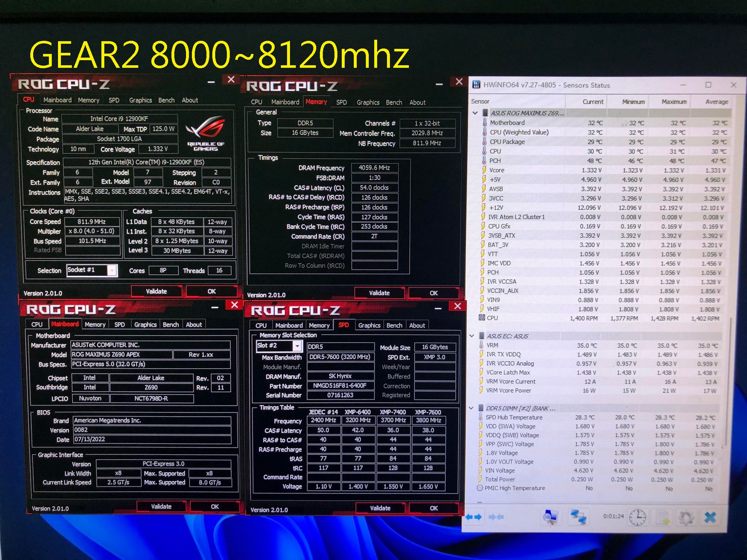747x560 pixels.
Task: Click the clock icon beside PMIC High Temperature
Action: tap(480, 488)
